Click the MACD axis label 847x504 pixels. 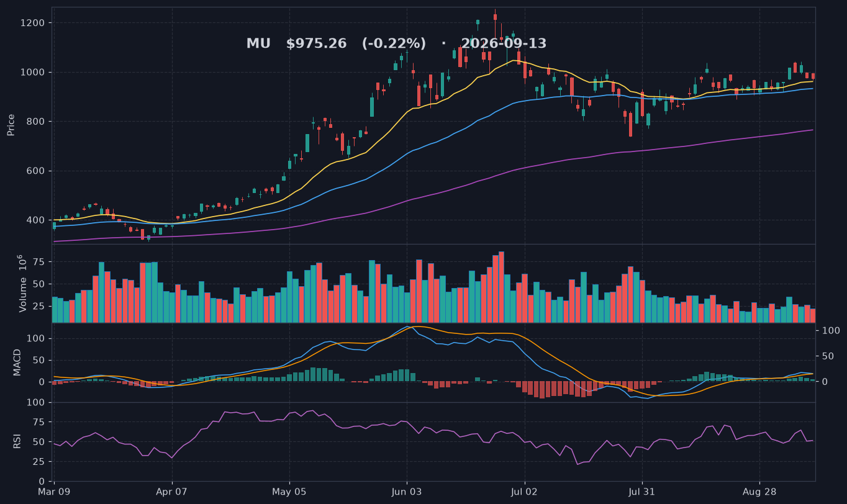(x=17, y=362)
